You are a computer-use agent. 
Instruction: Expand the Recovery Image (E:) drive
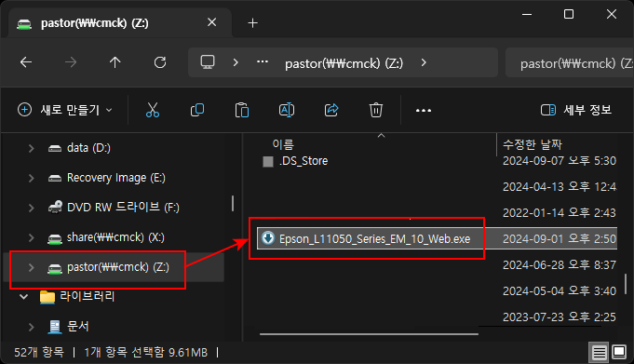(31, 178)
